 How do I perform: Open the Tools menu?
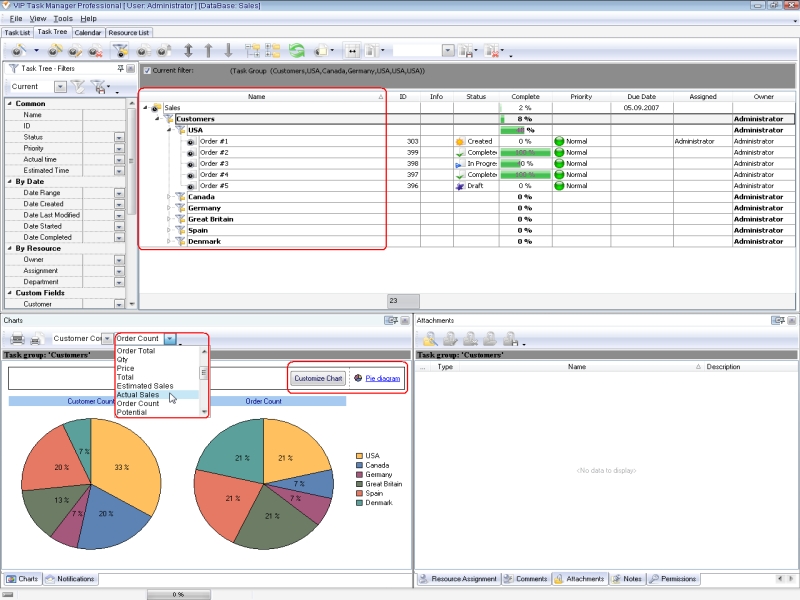pos(63,18)
